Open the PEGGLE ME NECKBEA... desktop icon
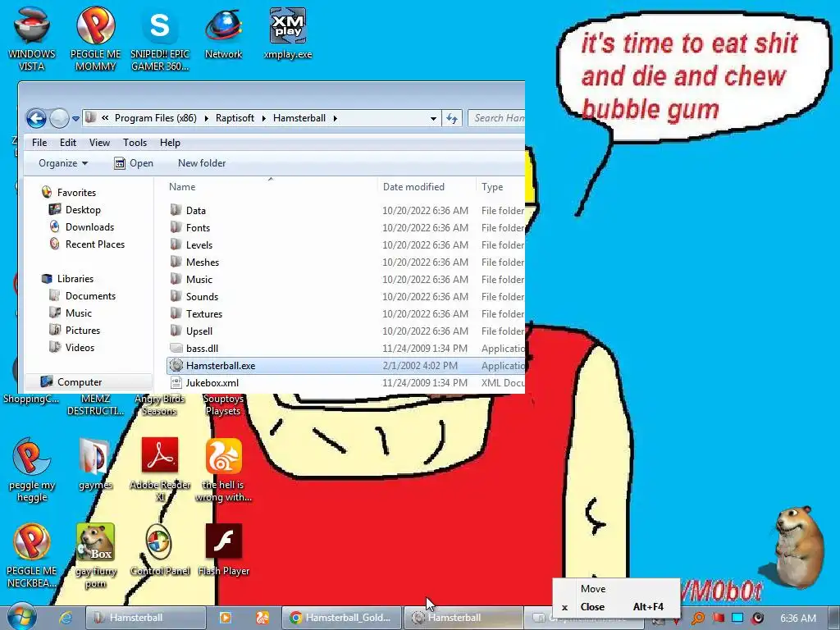Viewport: 840px width, 630px height. [32, 555]
